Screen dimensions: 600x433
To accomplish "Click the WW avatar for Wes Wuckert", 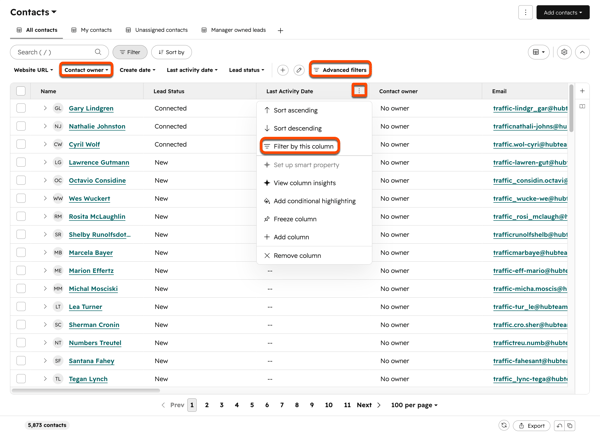I will (x=58, y=199).
